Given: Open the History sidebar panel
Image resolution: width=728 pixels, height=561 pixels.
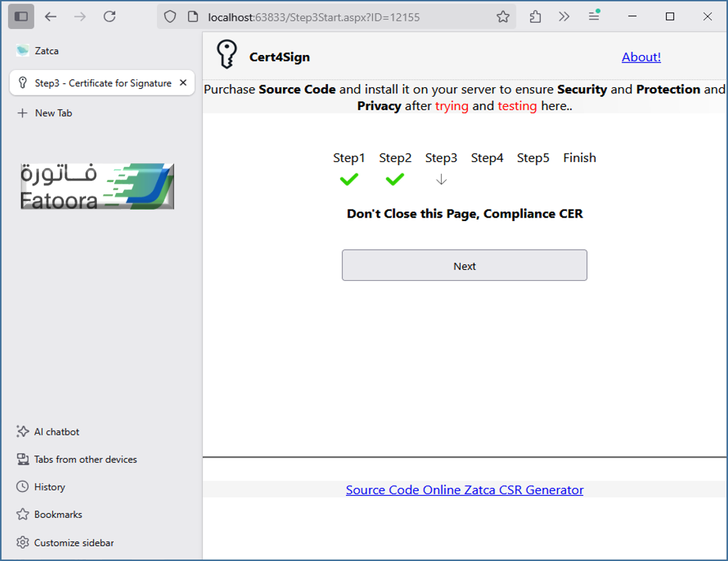Looking at the screenshot, I should coord(50,487).
